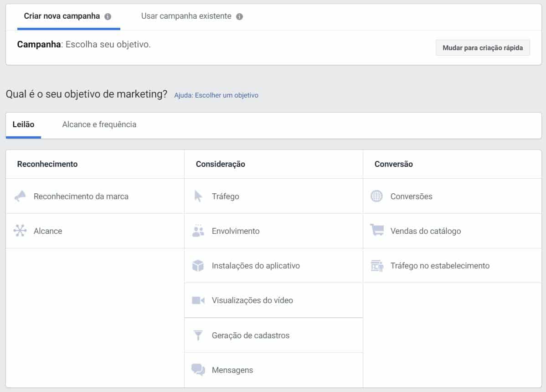Image resolution: width=546 pixels, height=392 pixels.
Task: Click Campanha: Escolha seu objetivo text
Action: click(84, 45)
